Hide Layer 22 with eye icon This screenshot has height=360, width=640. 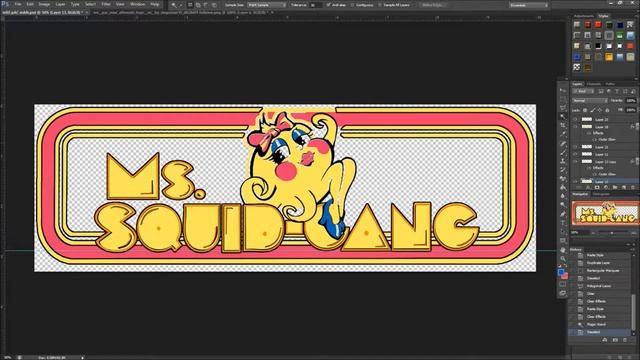575,119
